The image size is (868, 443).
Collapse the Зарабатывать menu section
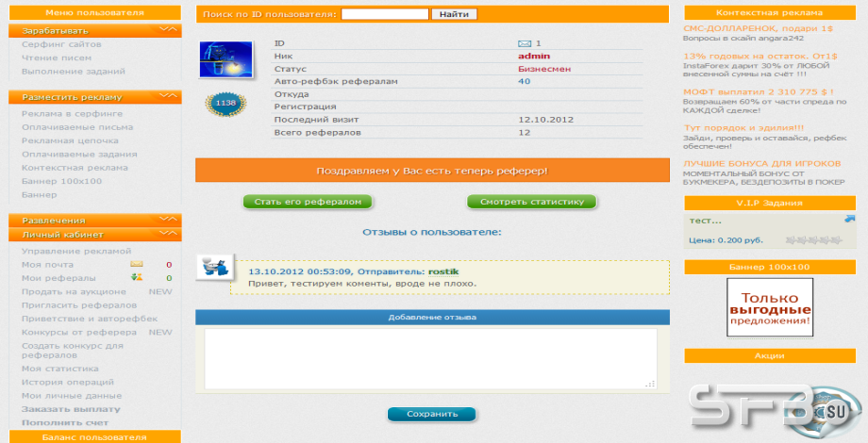tap(168, 30)
